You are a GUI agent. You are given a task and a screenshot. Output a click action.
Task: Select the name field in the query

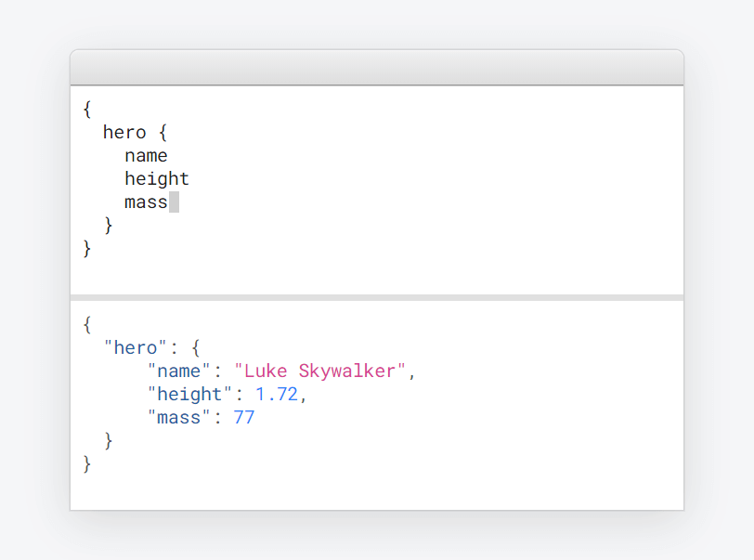pyautogui.click(x=146, y=155)
